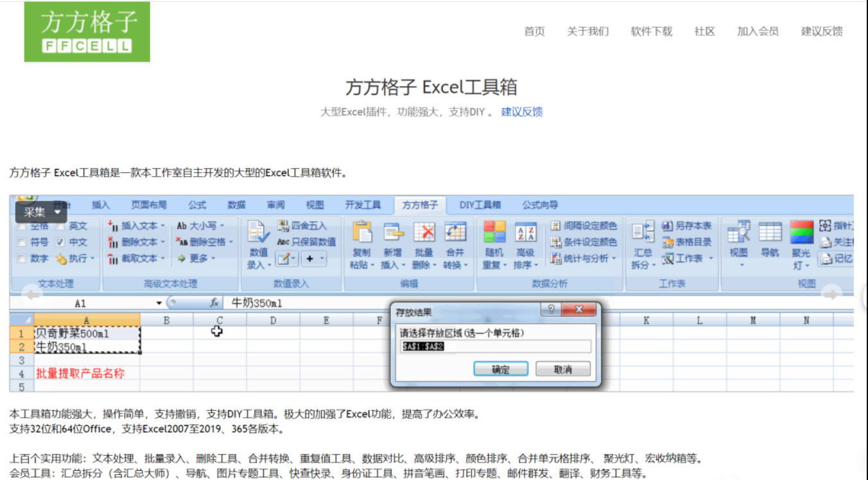Toggle the 空格 checkbox
Screen dimensions: 868x480
pos(22,226)
